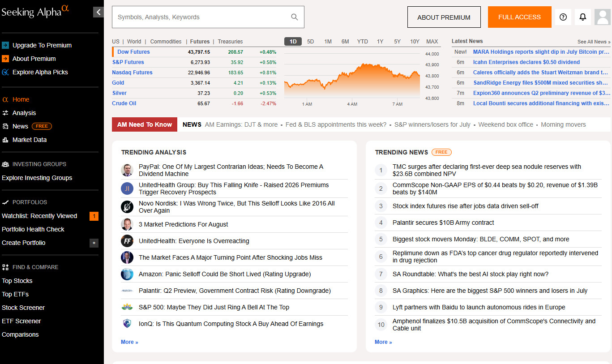Click the AM Need To Know button
612x364 pixels.
point(145,124)
